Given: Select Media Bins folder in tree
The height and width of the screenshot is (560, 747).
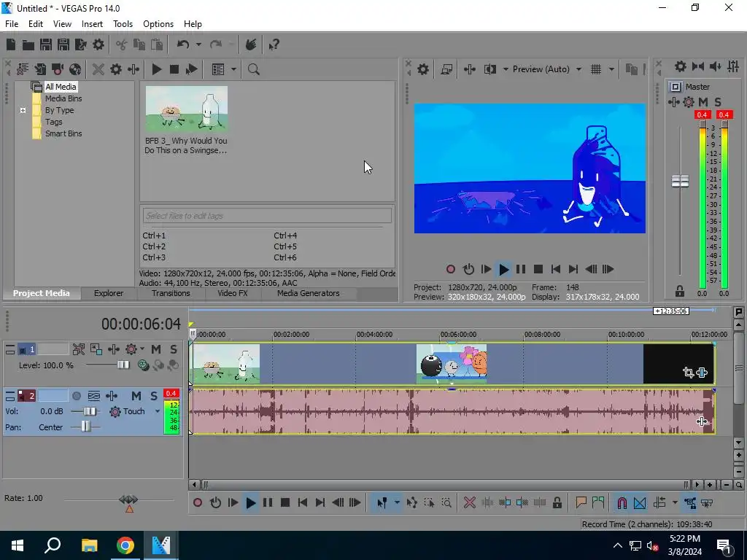Looking at the screenshot, I should point(63,98).
